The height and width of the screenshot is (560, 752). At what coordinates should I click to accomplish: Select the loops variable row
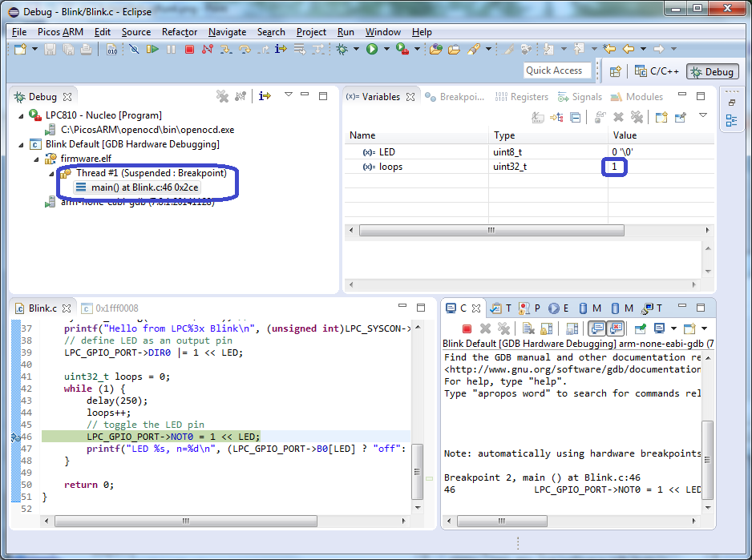[529, 167]
